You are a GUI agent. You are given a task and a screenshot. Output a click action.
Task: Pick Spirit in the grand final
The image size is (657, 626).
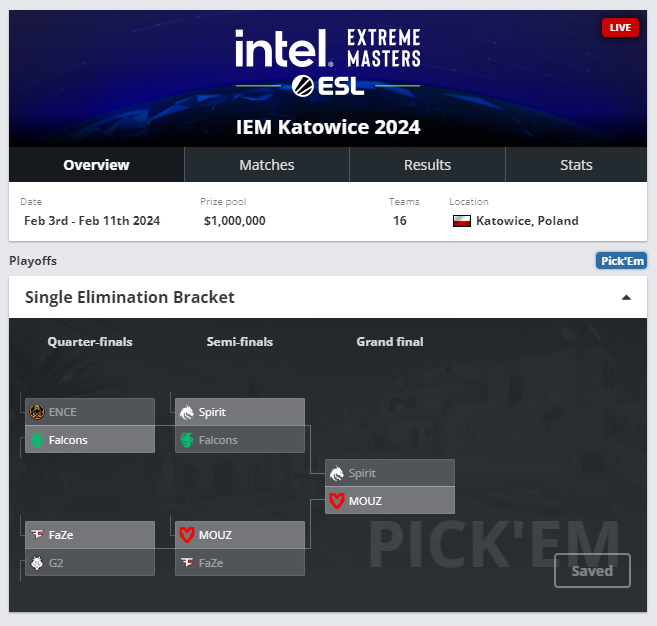click(390, 473)
